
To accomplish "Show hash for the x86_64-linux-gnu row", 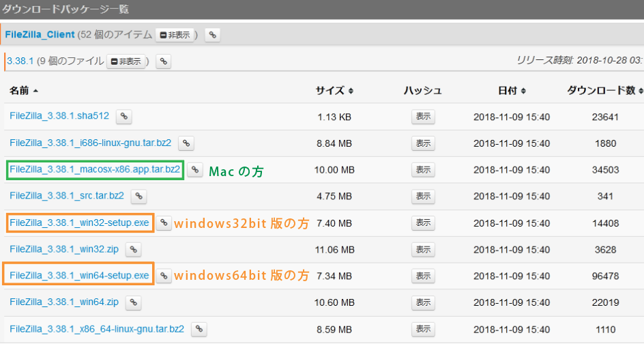I will [423, 329].
